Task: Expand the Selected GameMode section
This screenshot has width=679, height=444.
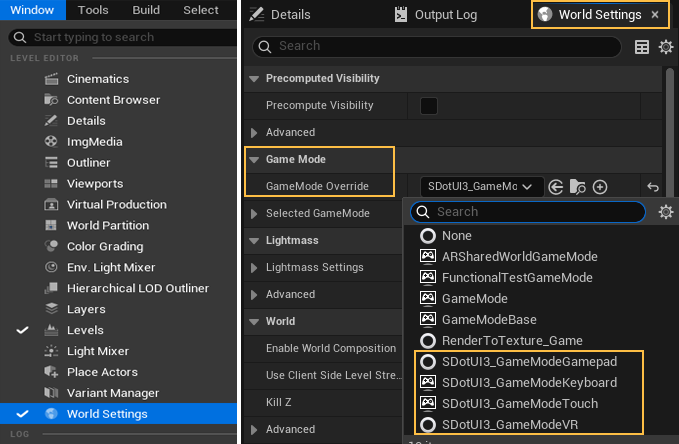Action: (x=253, y=213)
